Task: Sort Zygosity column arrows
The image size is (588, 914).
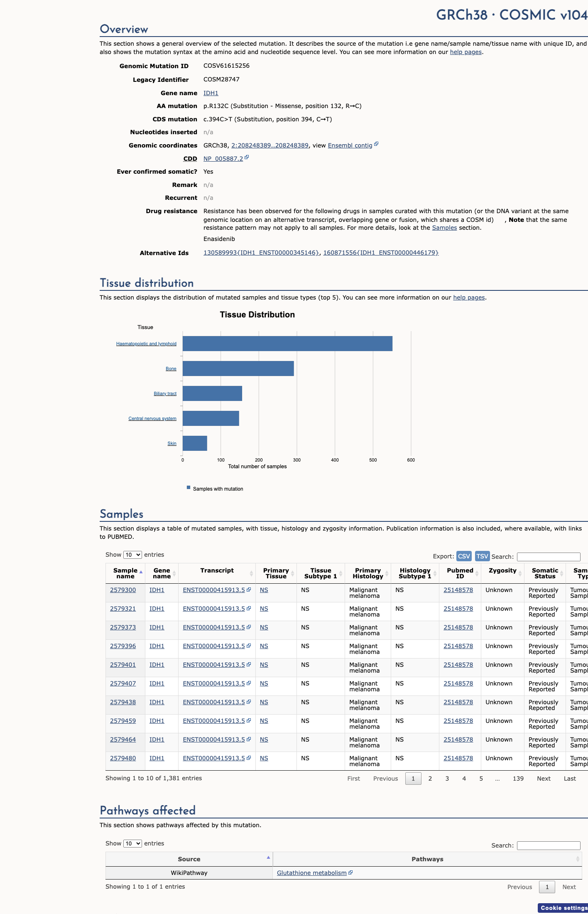Action: [x=520, y=573]
